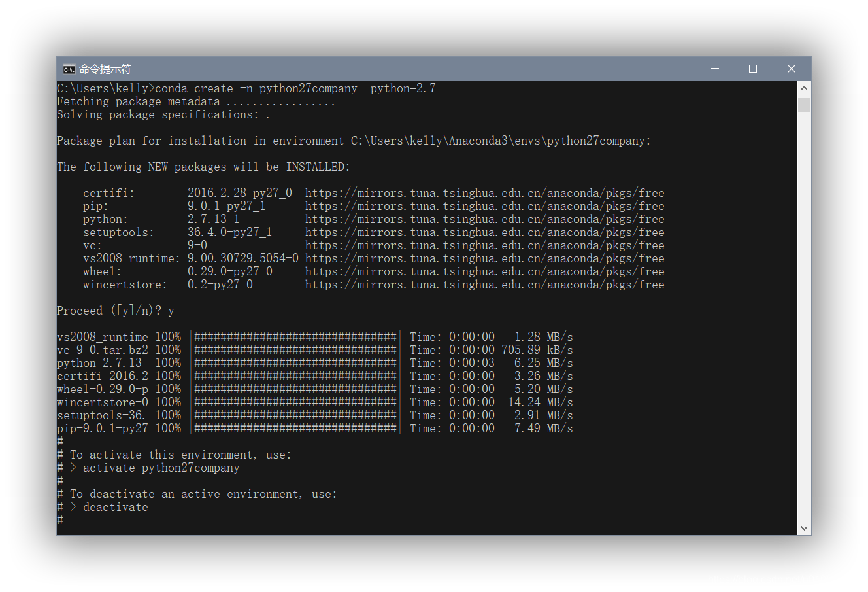Click the 命令提示符 window title text
Viewport: 868px width, 592px height.
(105, 69)
